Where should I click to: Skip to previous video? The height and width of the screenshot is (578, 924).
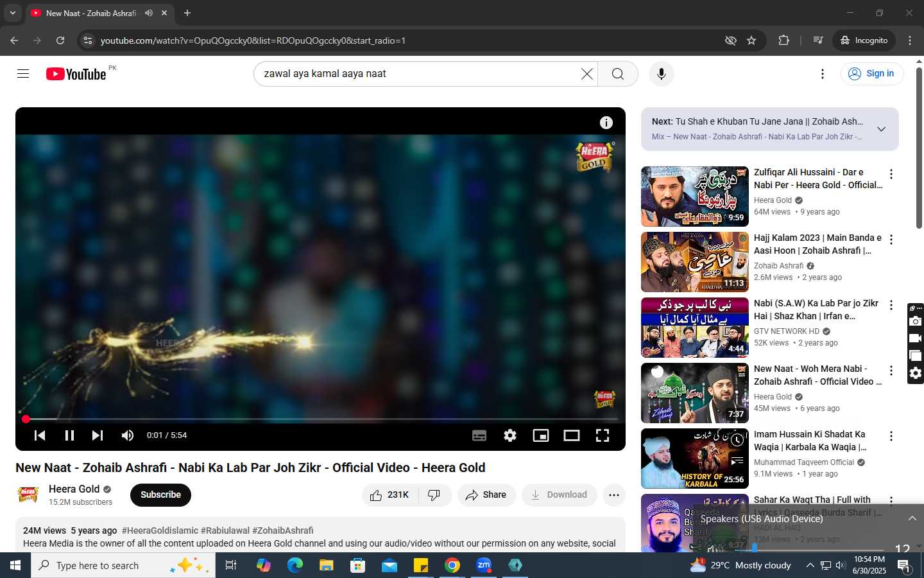(40, 435)
